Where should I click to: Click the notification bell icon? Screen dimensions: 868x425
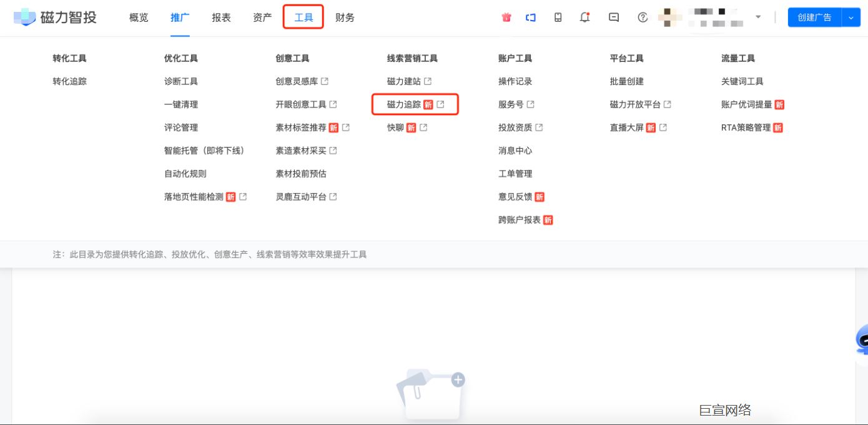point(584,17)
